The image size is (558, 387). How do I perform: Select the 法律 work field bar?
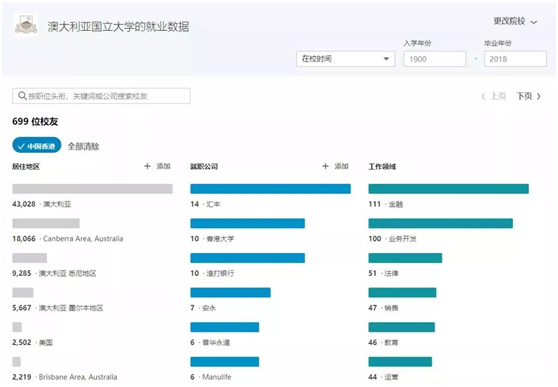(x=405, y=258)
